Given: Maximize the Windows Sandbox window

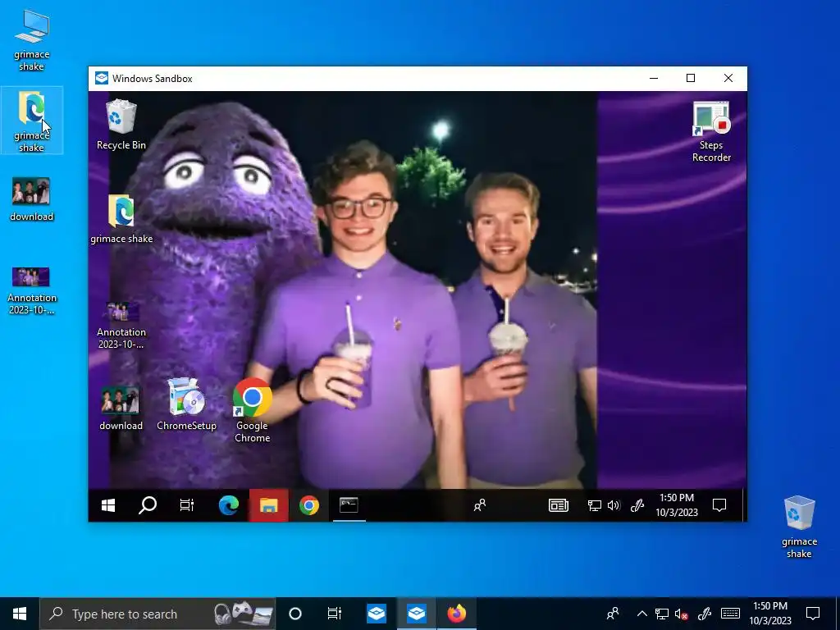Looking at the screenshot, I should [691, 78].
